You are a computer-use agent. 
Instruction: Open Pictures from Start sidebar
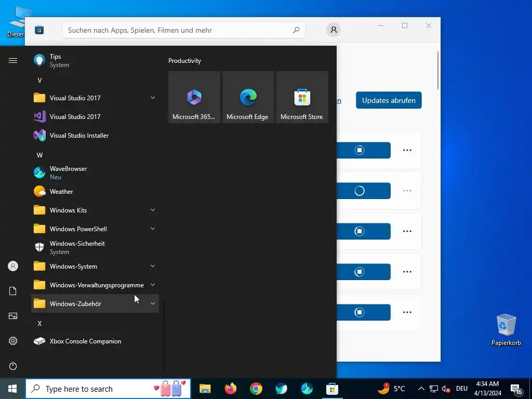pyautogui.click(x=13, y=316)
